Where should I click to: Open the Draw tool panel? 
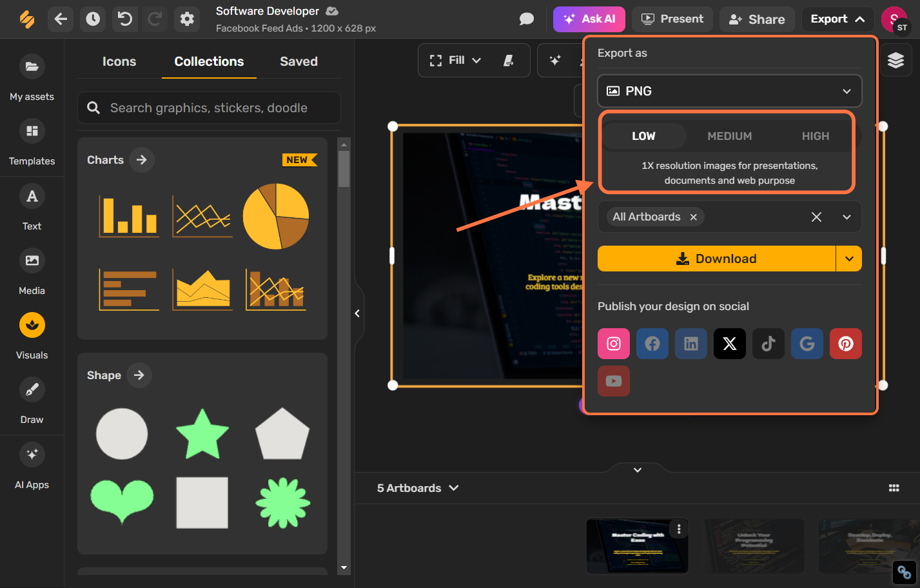pos(32,400)
